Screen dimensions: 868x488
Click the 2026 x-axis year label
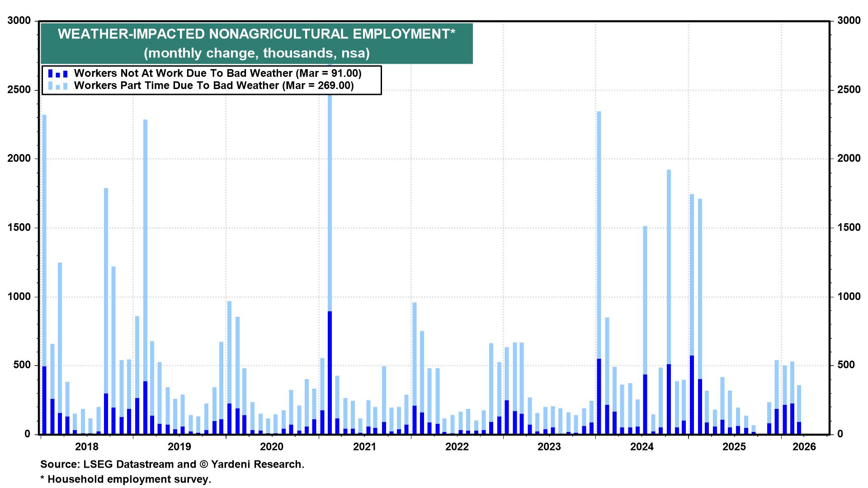tap(805, 447)
